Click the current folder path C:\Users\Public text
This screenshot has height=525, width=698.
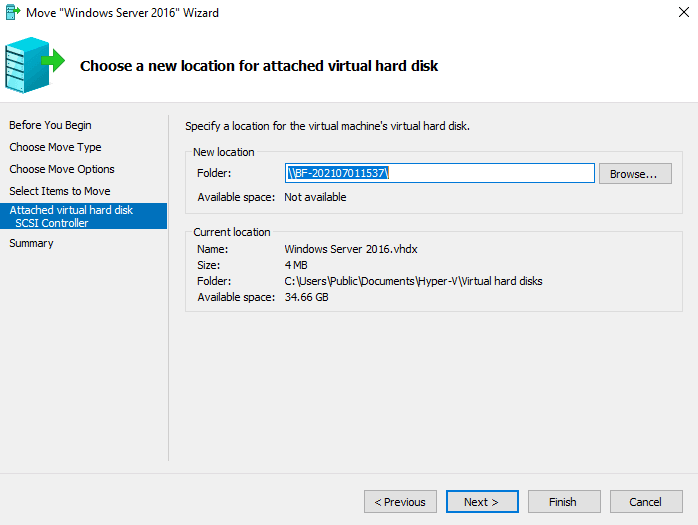click(413, 281)
